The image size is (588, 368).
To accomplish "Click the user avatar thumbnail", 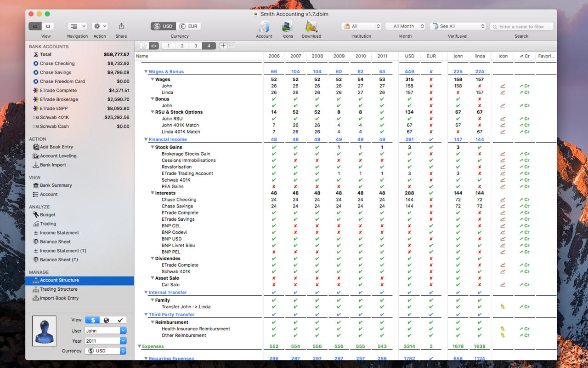I will [x=45, y=331].
